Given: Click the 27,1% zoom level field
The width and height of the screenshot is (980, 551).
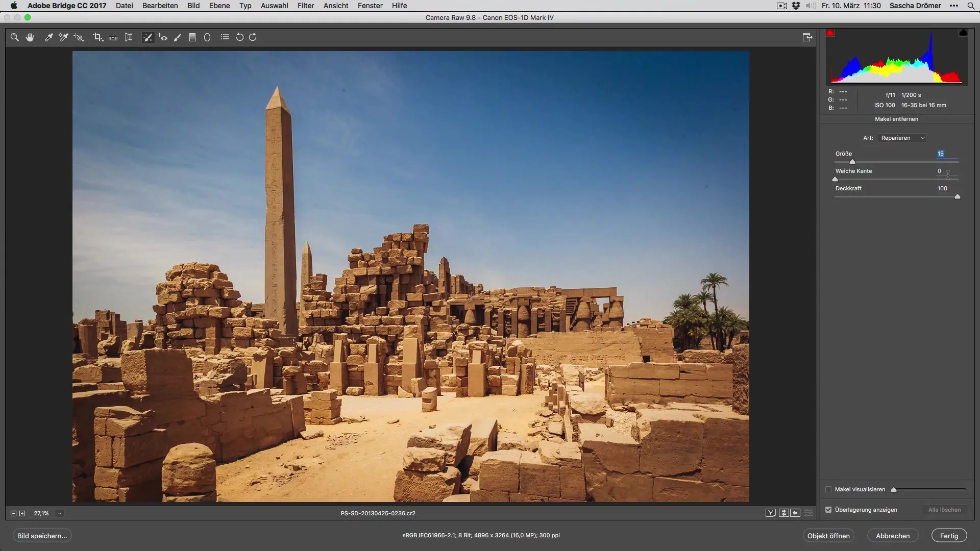Looking at the screenshot, I should [41, 514].
